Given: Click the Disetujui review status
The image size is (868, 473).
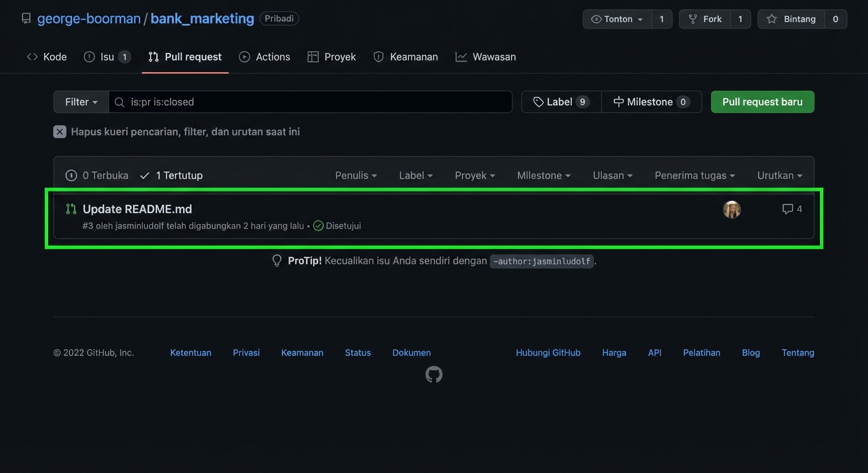Looking at the screenshot, I should click(343, 226).
